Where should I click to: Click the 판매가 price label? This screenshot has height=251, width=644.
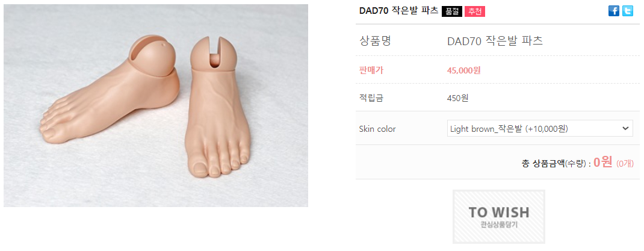pos(371,70)
